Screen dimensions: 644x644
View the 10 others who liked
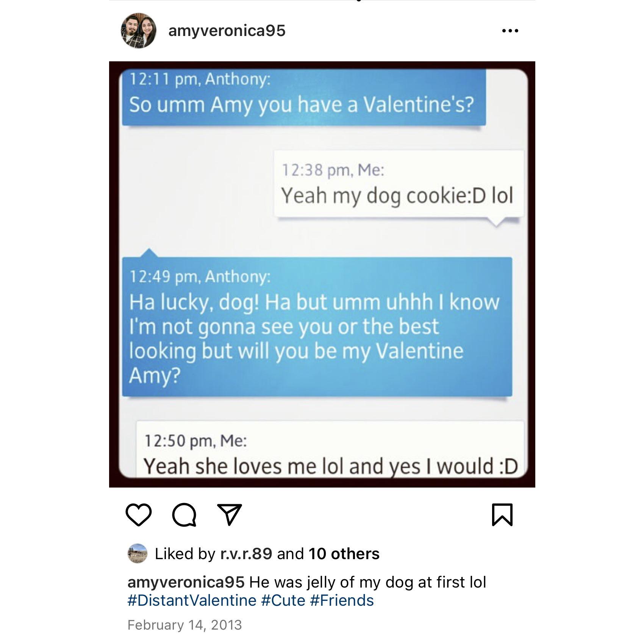click(x=344, y=554)
